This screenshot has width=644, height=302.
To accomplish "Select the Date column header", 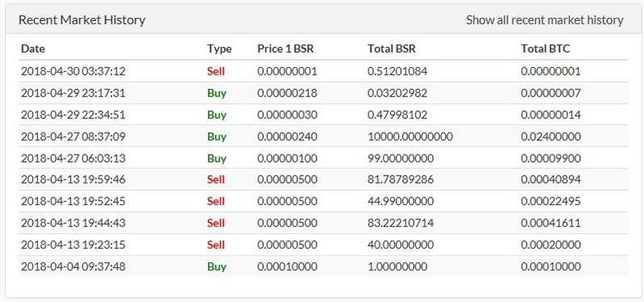I will pyautogui.click(x=33, y=49).
